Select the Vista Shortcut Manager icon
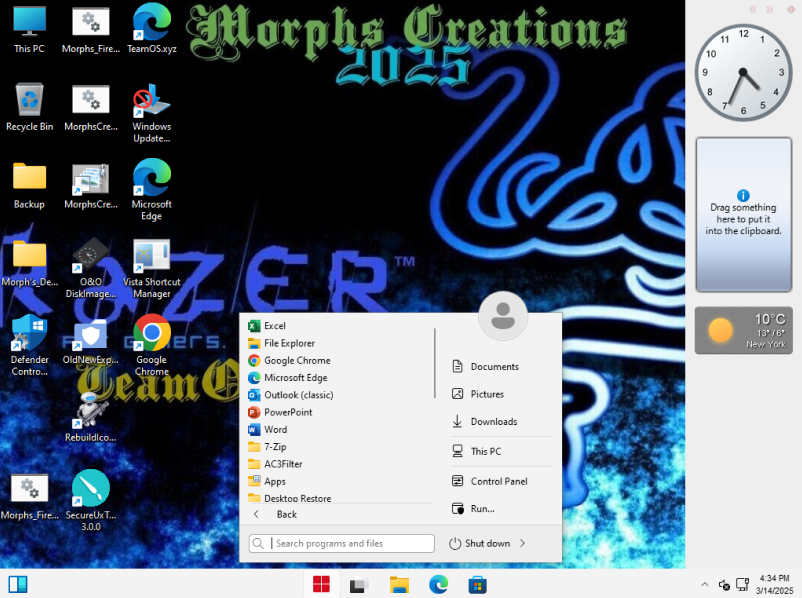802x598 pixels. click(x=152, y=268)
